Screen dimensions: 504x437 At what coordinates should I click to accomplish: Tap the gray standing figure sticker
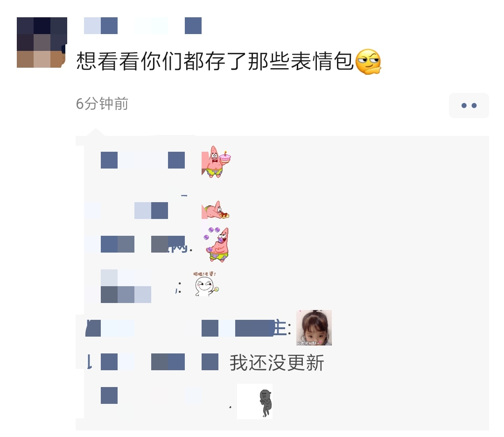[255, 402]
